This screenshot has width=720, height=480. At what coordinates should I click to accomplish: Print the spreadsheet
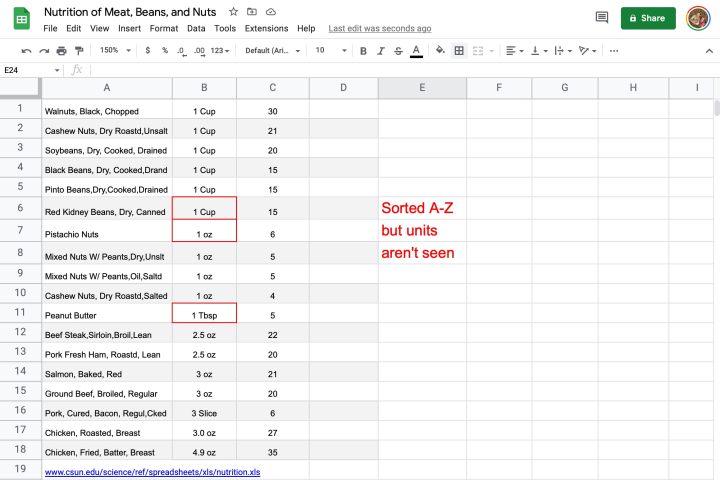(62, 51)
